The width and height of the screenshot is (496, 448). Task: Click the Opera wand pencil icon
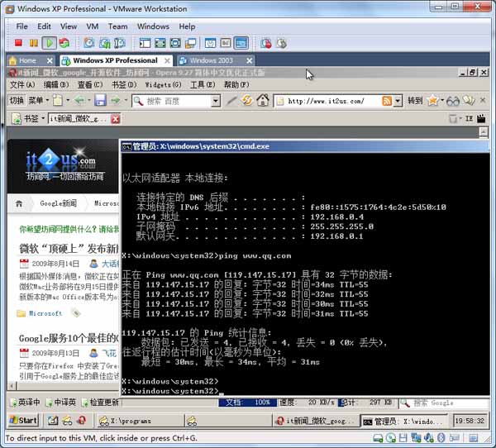coord(231,101)
